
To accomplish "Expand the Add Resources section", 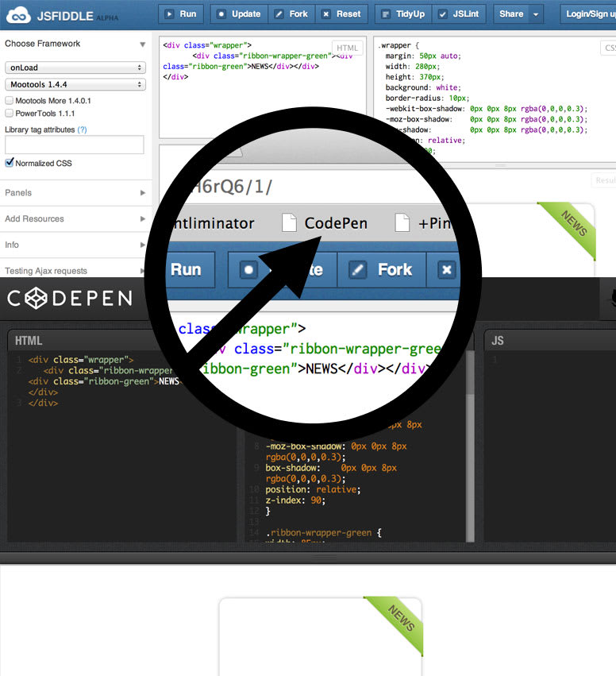I will pos(75,218).
